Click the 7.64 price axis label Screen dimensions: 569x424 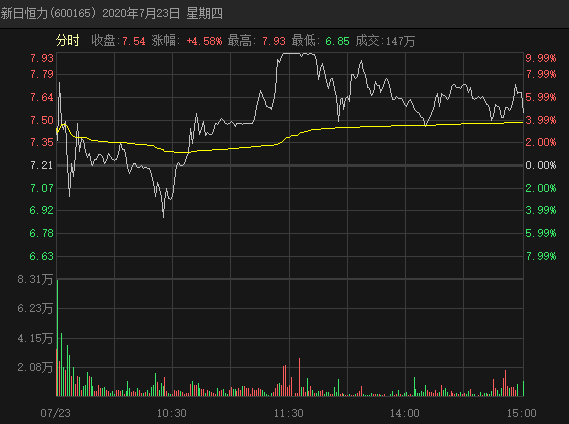tap(42, 97)
